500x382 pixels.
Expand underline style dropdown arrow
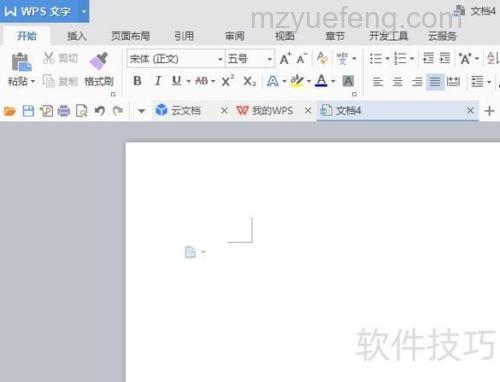click(x=188, y=81)
